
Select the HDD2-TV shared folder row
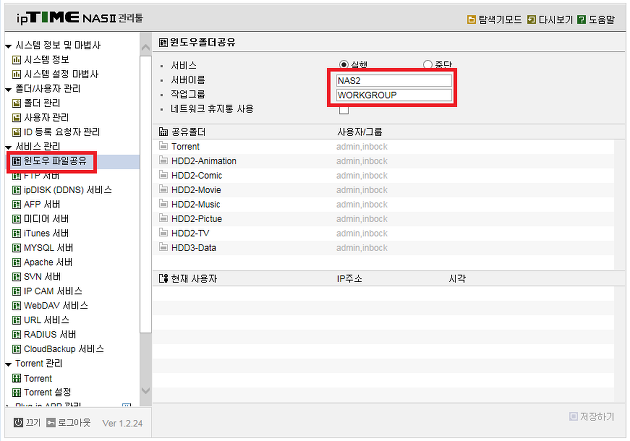pyautogui.click(x=383, y=233)
